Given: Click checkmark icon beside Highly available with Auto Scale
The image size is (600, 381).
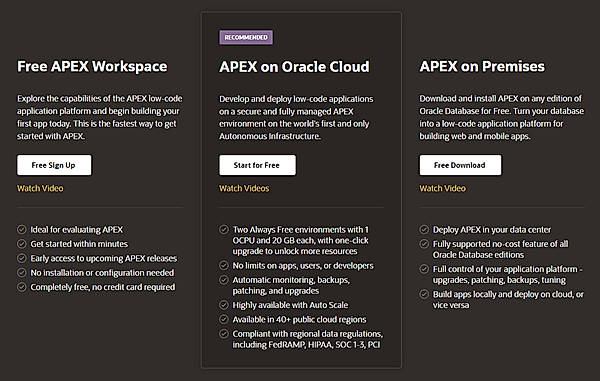Looking at the screenshot, I should pyautogui.click(x=224, y=305).
